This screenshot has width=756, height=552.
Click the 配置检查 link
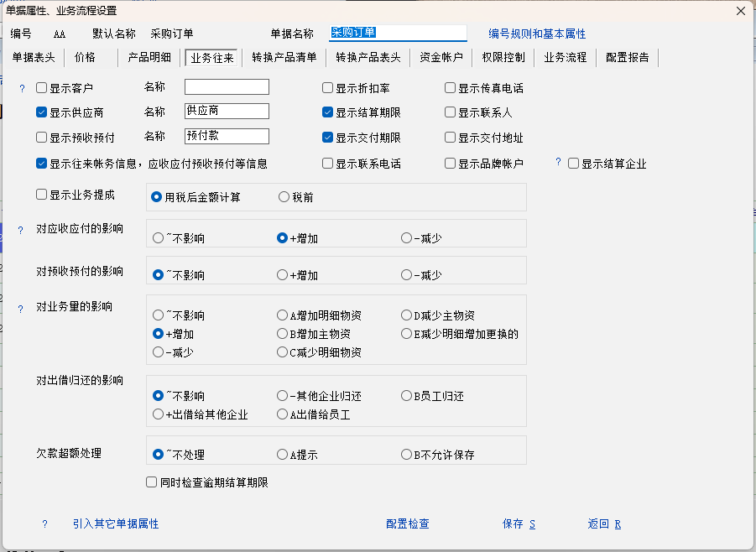[x=408, y=524]
